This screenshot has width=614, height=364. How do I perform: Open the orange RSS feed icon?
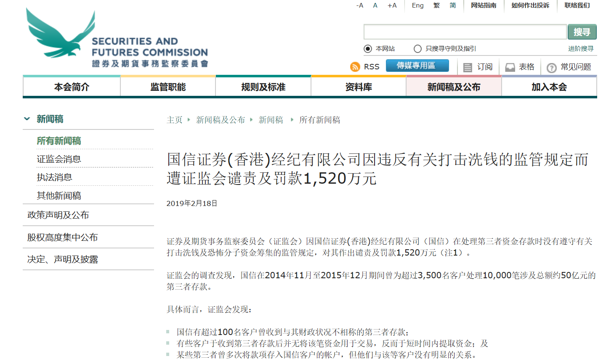tap(355, 67)
